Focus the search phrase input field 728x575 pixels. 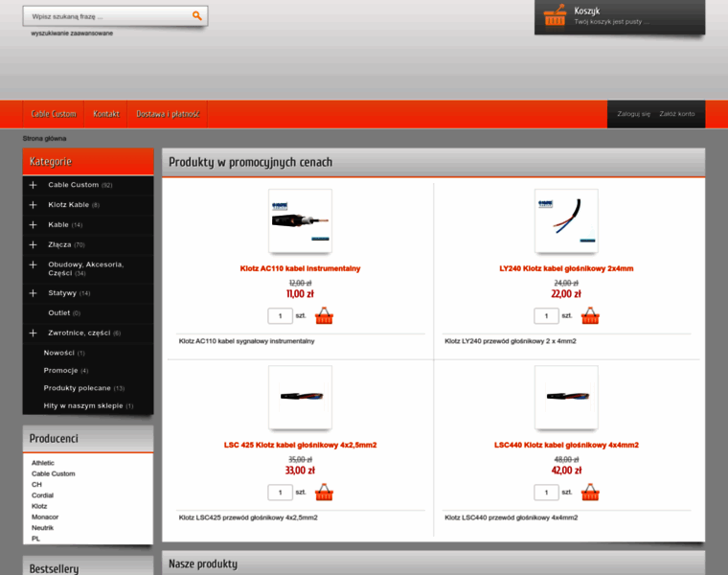(107, 16)
